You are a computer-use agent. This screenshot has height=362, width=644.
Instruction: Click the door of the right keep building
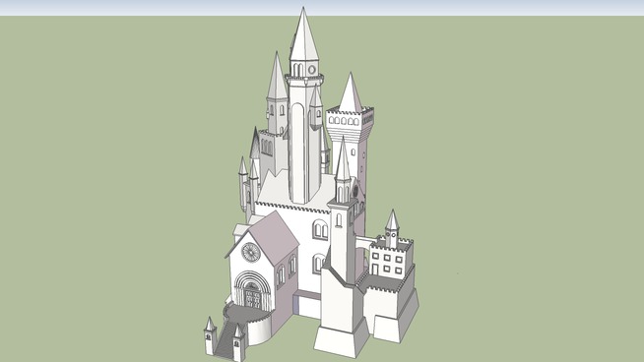(375, 270)
